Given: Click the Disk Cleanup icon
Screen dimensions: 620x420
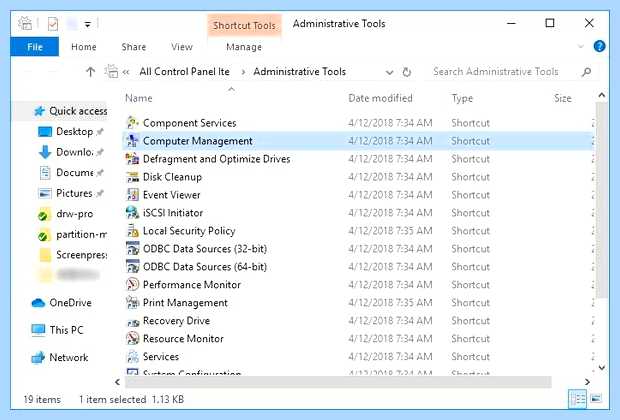Looking at the screenshot, I should tap(132, 177).
